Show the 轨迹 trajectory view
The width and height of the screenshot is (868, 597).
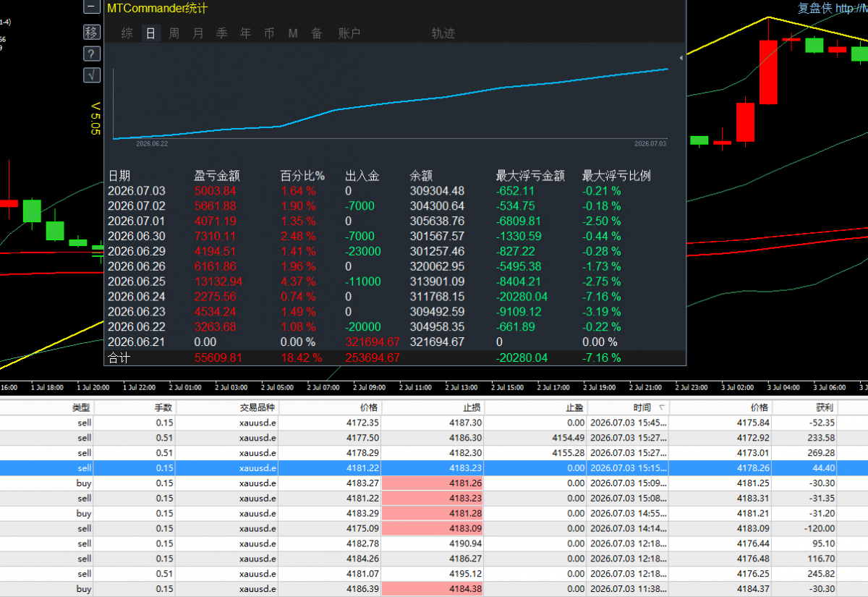(x=443, y=33)
